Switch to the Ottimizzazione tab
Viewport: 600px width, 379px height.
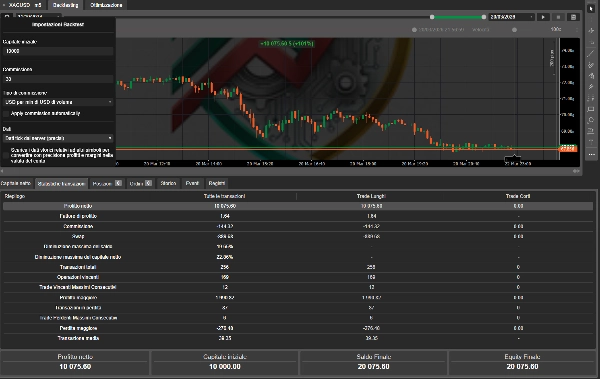[106, 5]
